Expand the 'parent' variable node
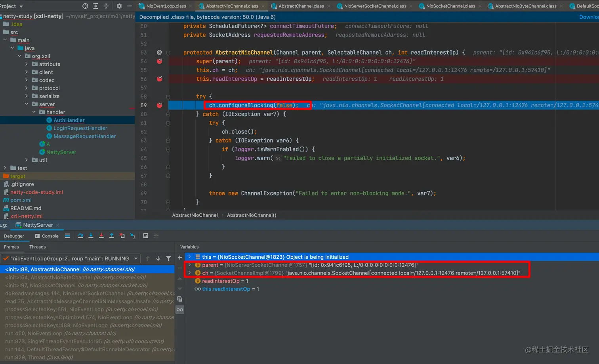 189,265
